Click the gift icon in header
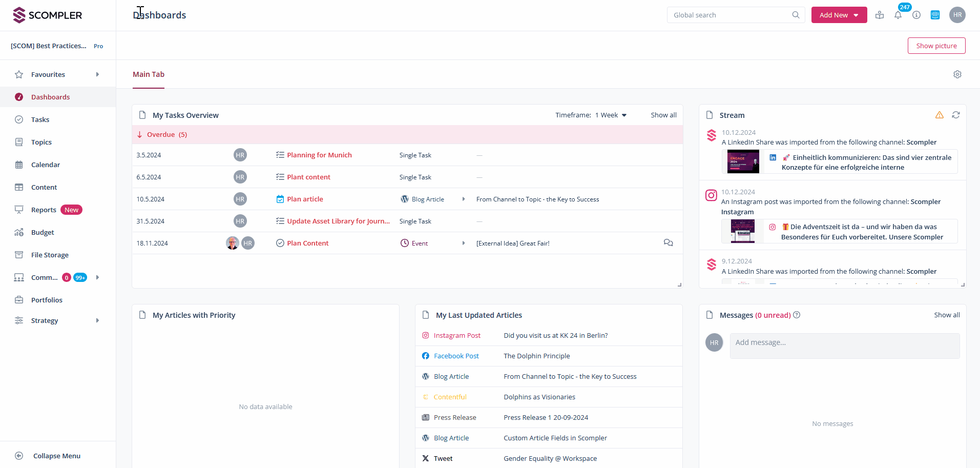 (x=880, y=15)
